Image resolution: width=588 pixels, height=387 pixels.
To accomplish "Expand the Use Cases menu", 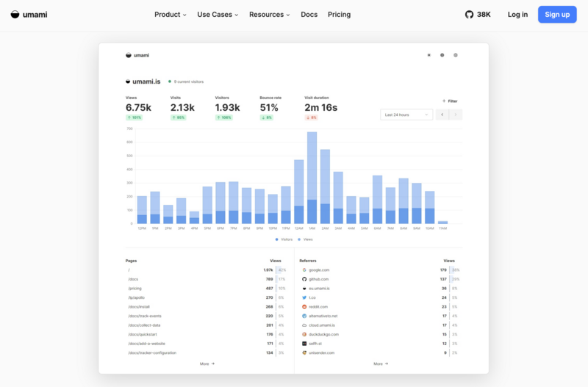I will [218, 15].
